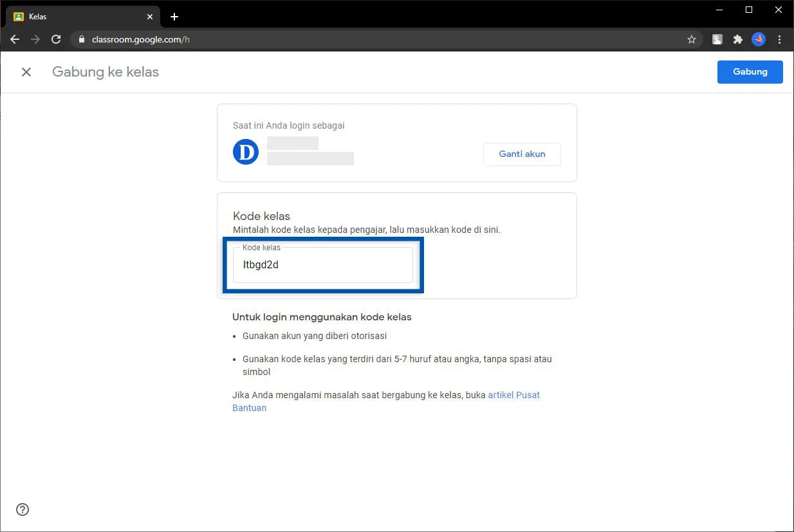Click the extension icon beside the bookmark star
This screenshot has width=794, height=532.
pos(716,39)
